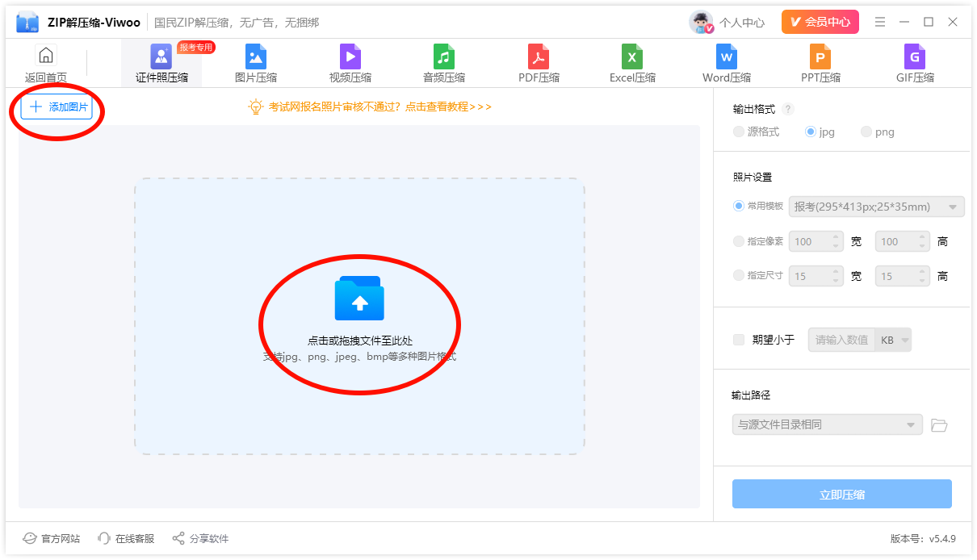
Task: Click the 官方网站 link text
Action: 61,539
